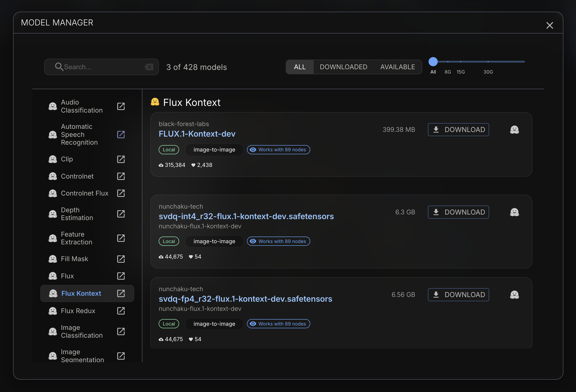This screenshot has height=392, width=576.
Task: Open Hugging Face icon for svdq-int4 model
Action: [x=514, y=212]
